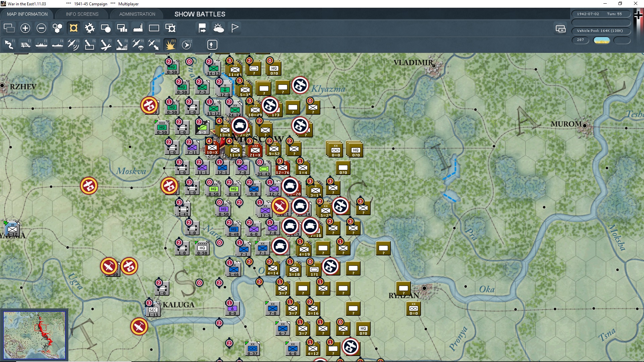Screen dimensions: 644x362
Task: Select the 35-43 motorized unit counter
Action: click(x=263, y=169)
